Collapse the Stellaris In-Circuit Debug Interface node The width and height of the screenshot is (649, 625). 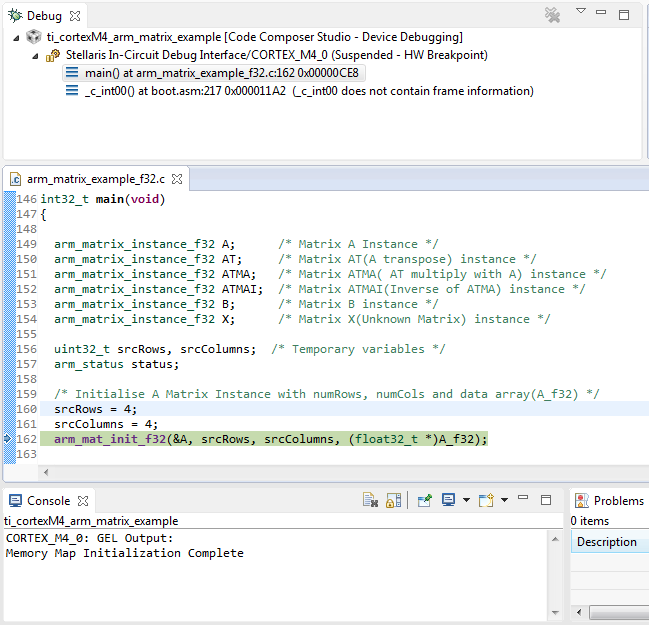35,55
